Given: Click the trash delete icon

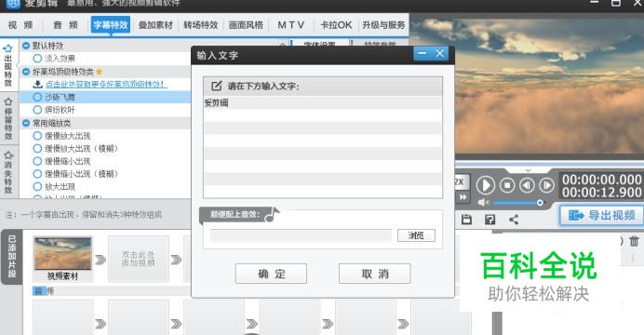Looking at the screenshot, I should (x=634, y=241).
